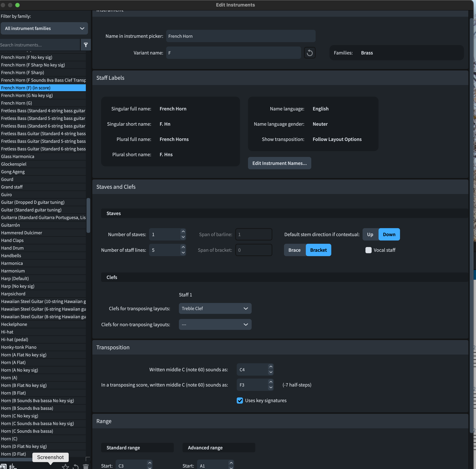Set default stem direction to Up
476x469 pixels.
(x=370, y=234)
